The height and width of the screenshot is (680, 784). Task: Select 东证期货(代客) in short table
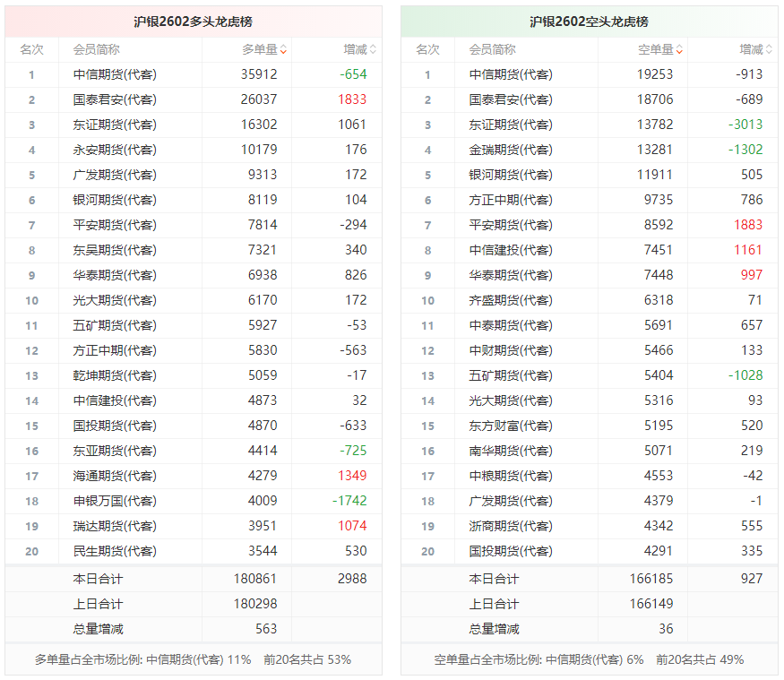coord(511,125)
